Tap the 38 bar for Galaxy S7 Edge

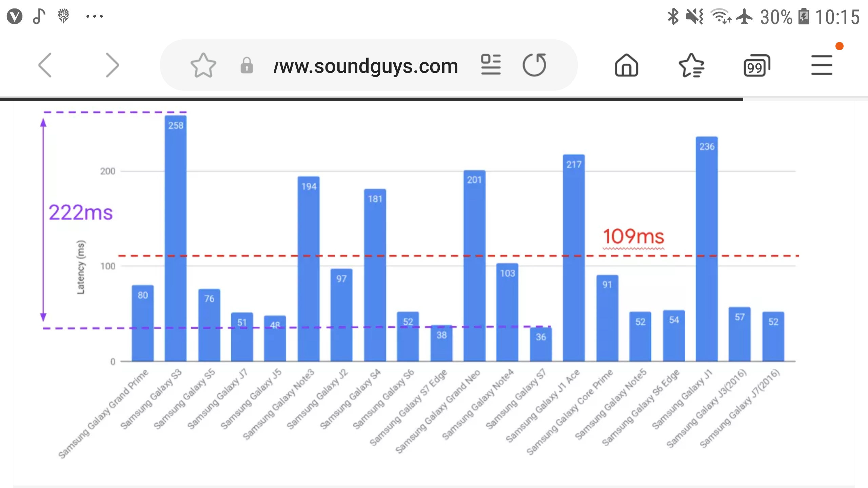point(441,343)
